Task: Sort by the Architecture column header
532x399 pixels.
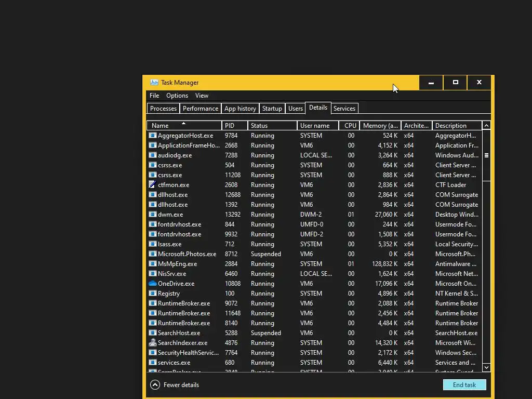Action: (x=417, y=126)
